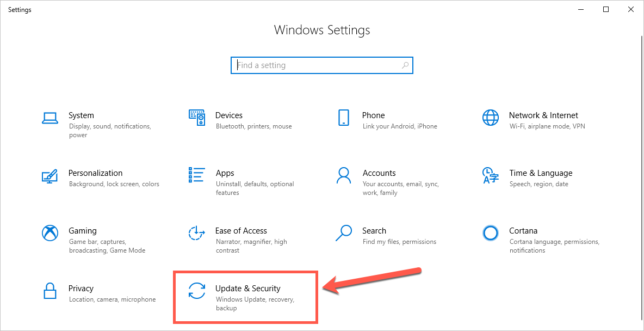The width and height of the screenshot is (644, 331).
Task: Click the Time & Language clock icon
Action: point(491,175)
